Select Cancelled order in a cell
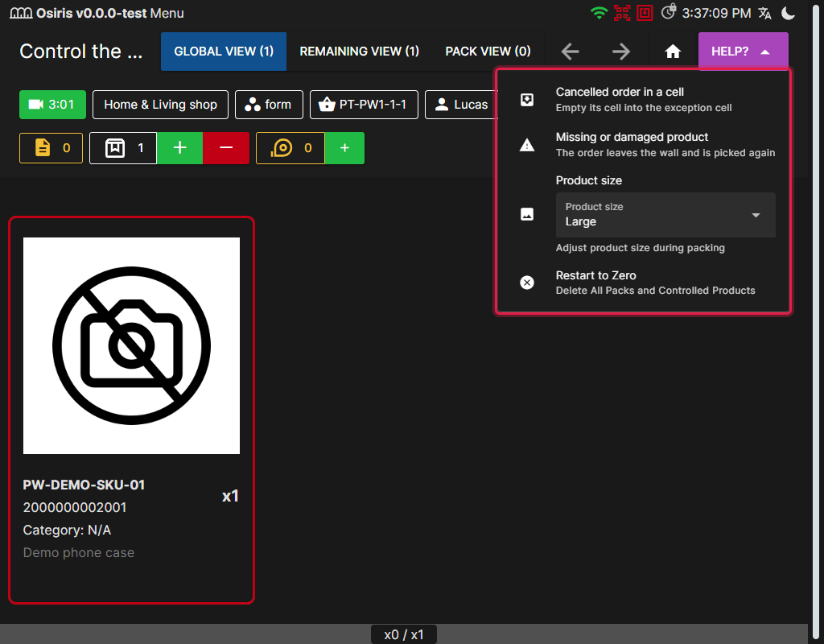 click(643, 99)
